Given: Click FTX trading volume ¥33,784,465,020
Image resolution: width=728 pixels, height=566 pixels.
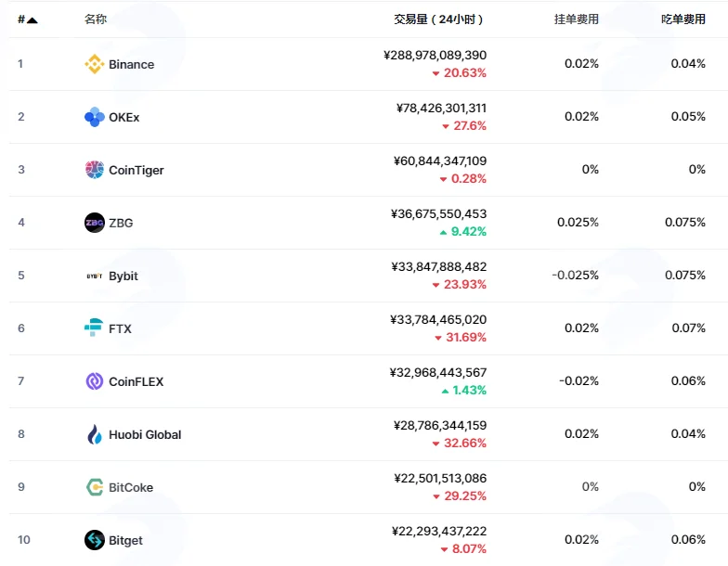Looking at the screenshot, I should pos(438,319).
